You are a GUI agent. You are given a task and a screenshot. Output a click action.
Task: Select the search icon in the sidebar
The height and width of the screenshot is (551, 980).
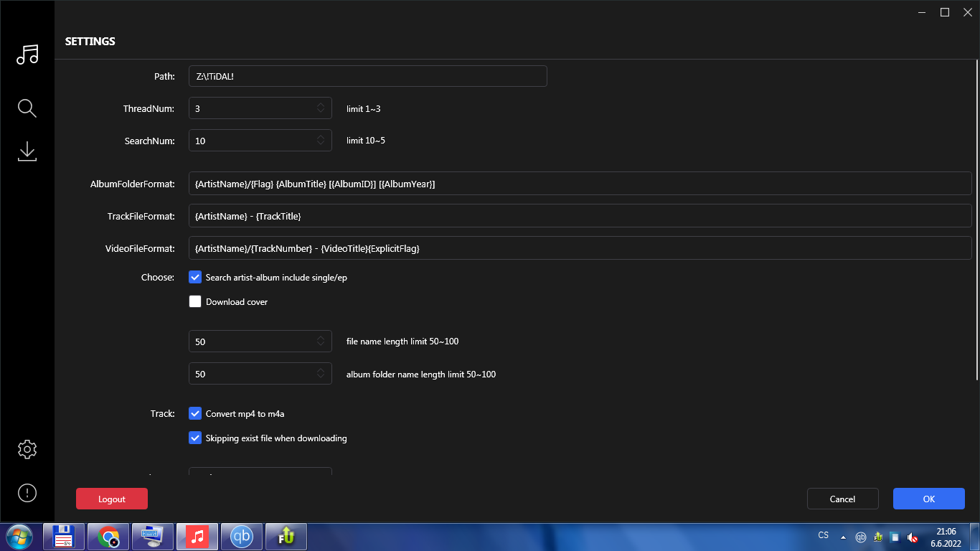[x=27, y=108]
